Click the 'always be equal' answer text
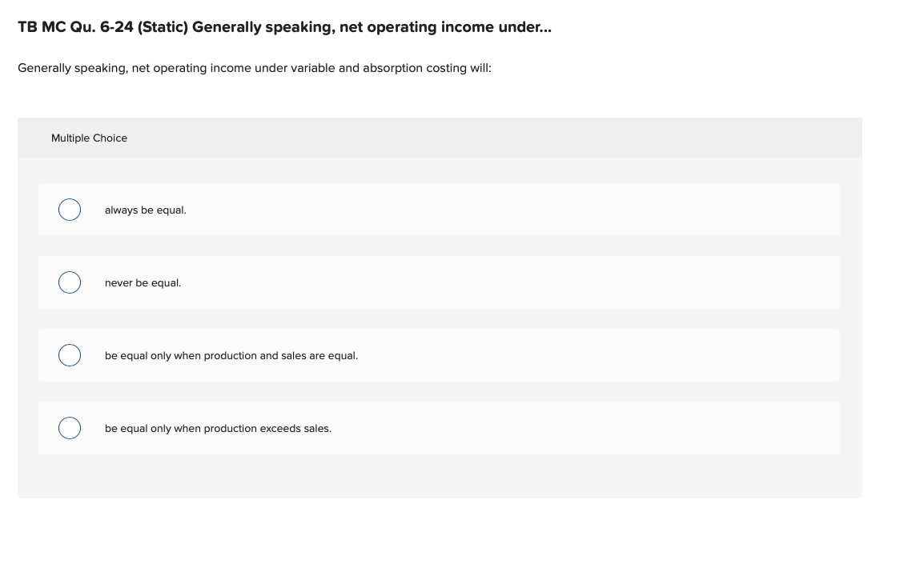This screenshot has width=924, height=564. (145, 210)
